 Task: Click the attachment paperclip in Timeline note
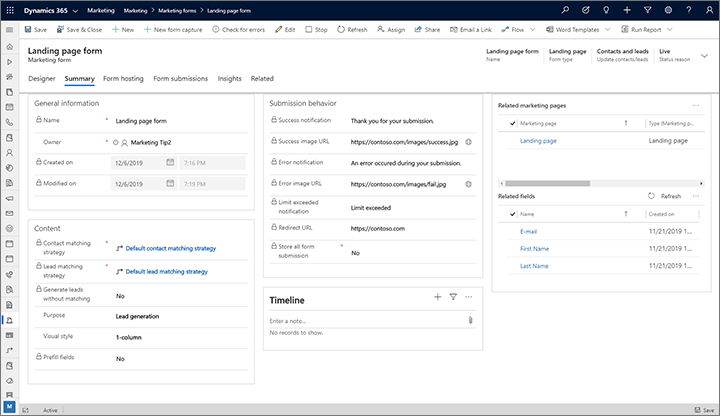(x=470, y=319)
